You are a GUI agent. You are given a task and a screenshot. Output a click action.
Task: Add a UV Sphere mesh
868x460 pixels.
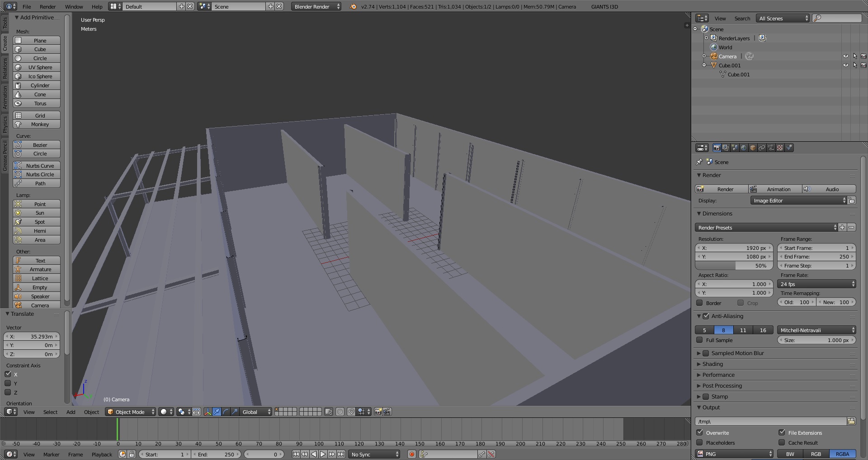pos(37,67)
